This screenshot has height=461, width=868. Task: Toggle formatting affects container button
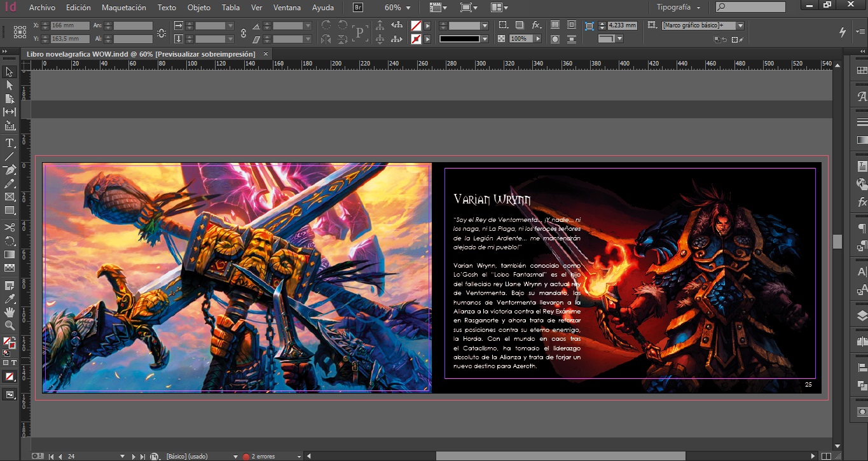5,362
